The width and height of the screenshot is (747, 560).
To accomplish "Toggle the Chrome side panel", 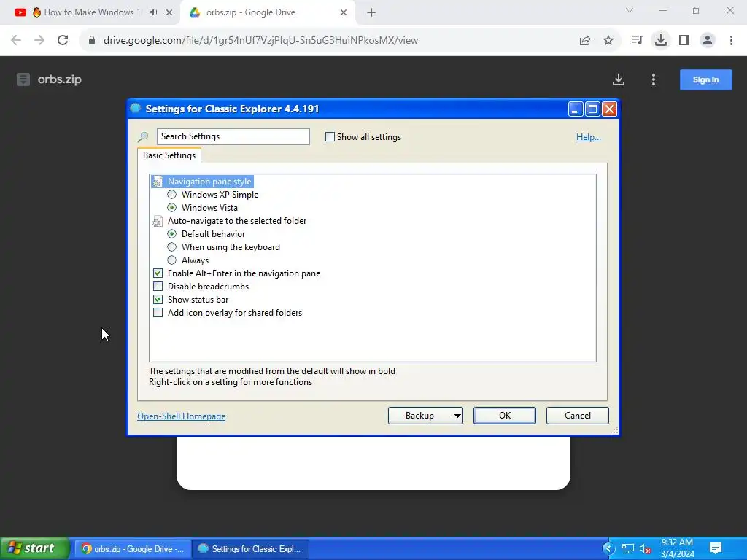I will point(684,41).
